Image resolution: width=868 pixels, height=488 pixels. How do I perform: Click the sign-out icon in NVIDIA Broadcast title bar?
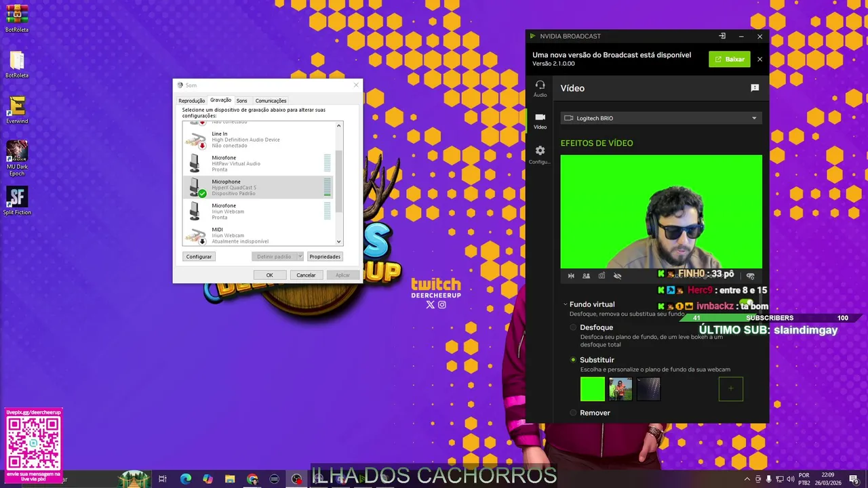pos(722,36)
